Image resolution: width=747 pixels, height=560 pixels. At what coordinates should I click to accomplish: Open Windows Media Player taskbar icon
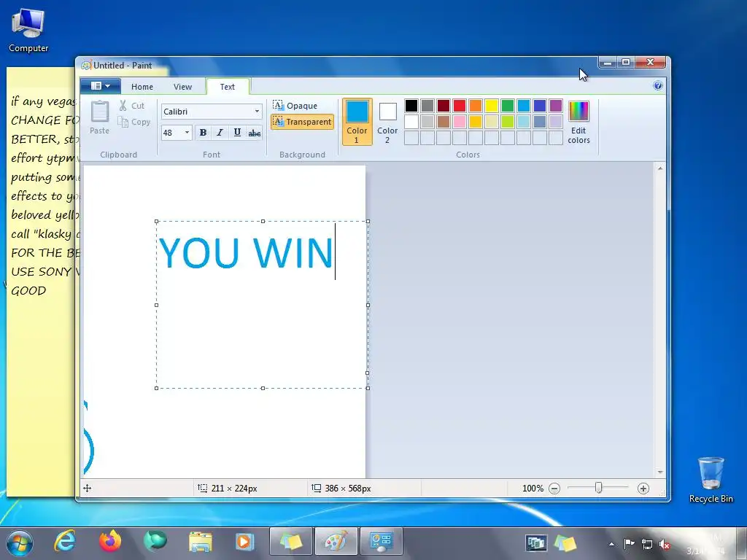coord(245,542)
